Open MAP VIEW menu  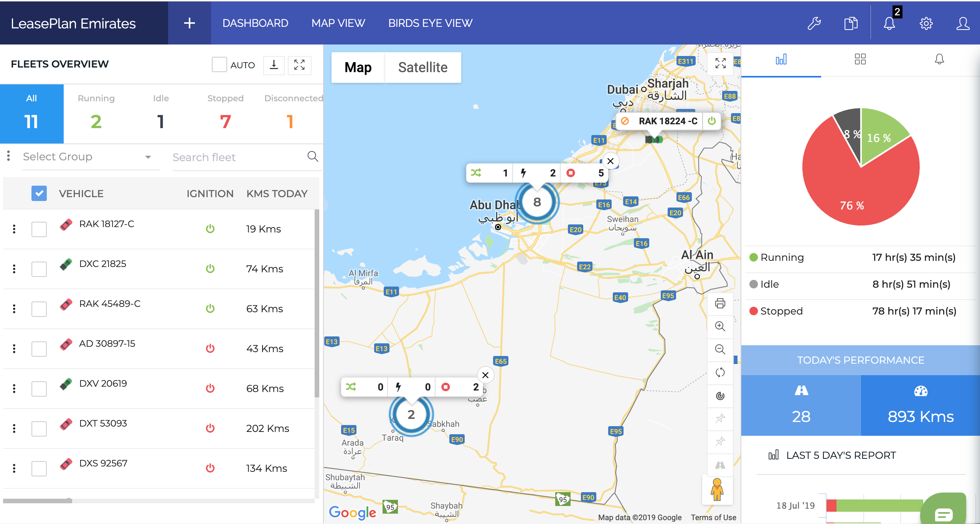338,23
